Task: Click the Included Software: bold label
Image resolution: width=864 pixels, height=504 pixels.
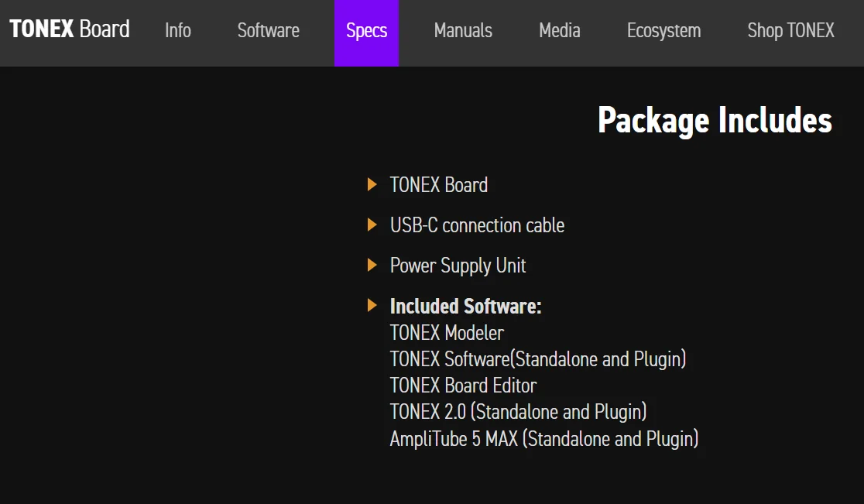Action: [x=465, y=307]
